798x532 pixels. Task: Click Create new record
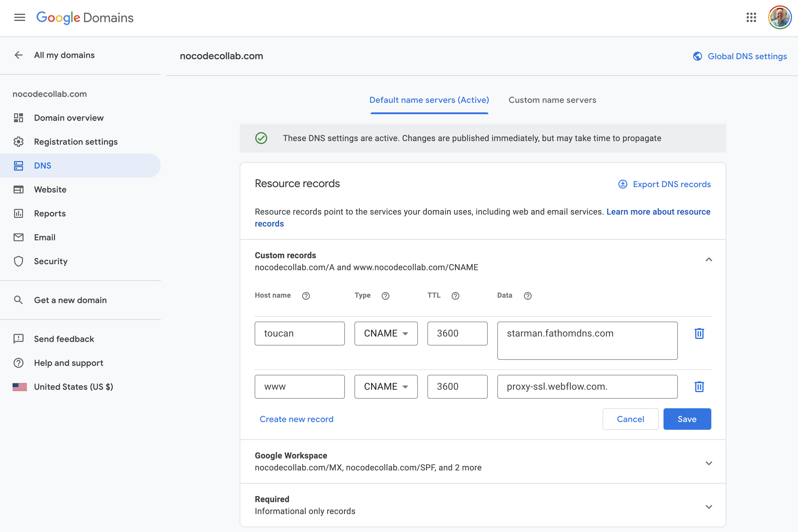coord(296,419)
